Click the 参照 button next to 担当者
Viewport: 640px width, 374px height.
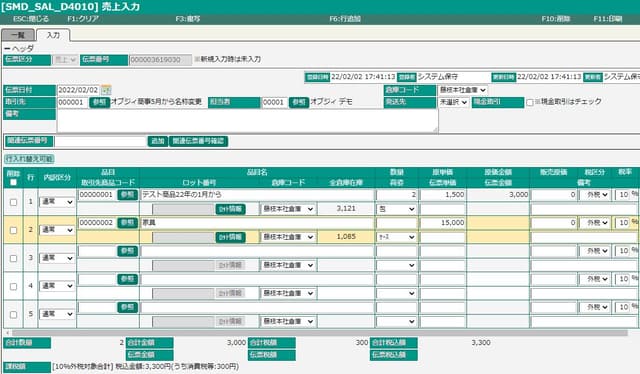(299, 102)
